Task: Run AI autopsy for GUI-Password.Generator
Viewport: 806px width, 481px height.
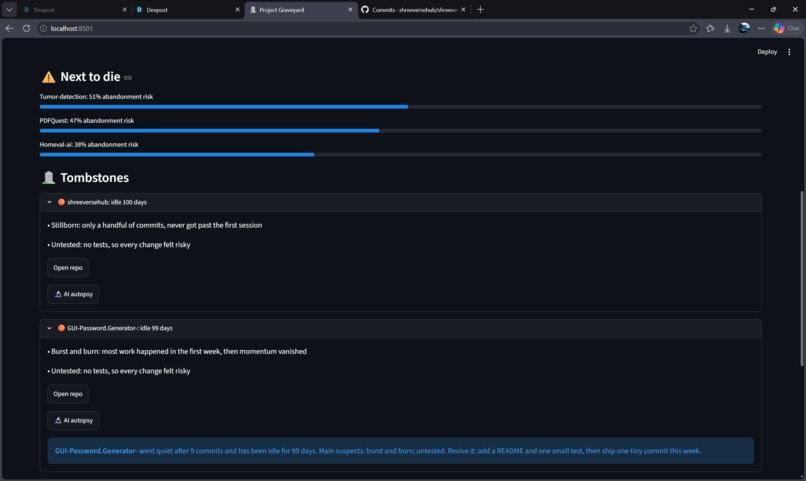Action: 73,420
